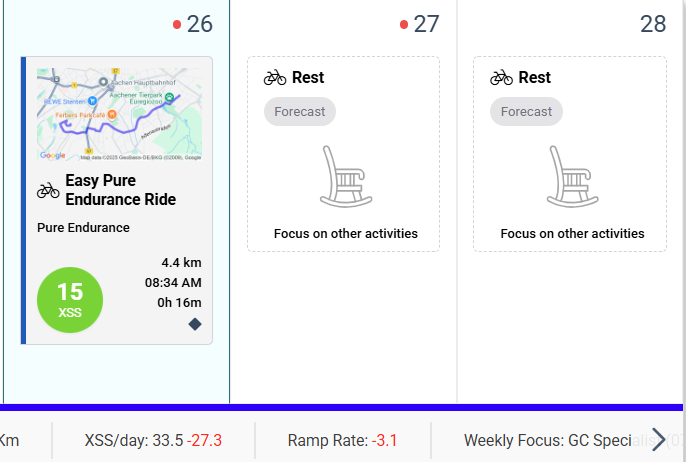686x462 pixels.
Task: Click the red dot next to day 26
Action: pos(177,24)
